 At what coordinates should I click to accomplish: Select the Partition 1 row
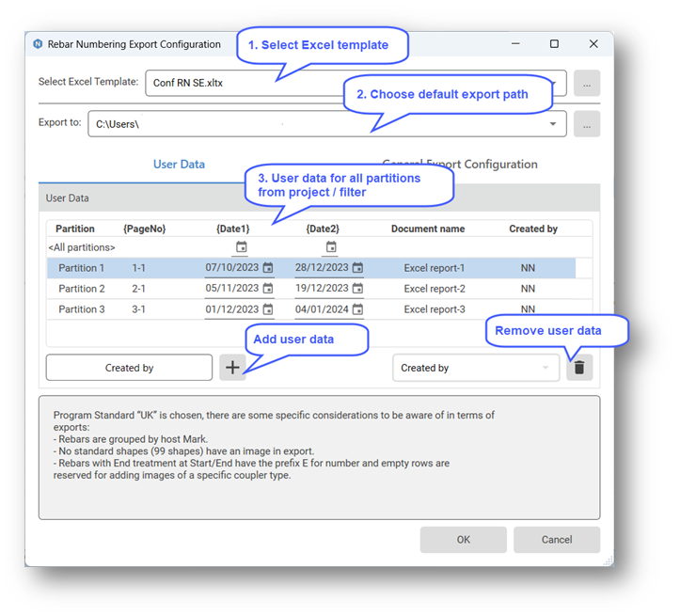point(311,268)
